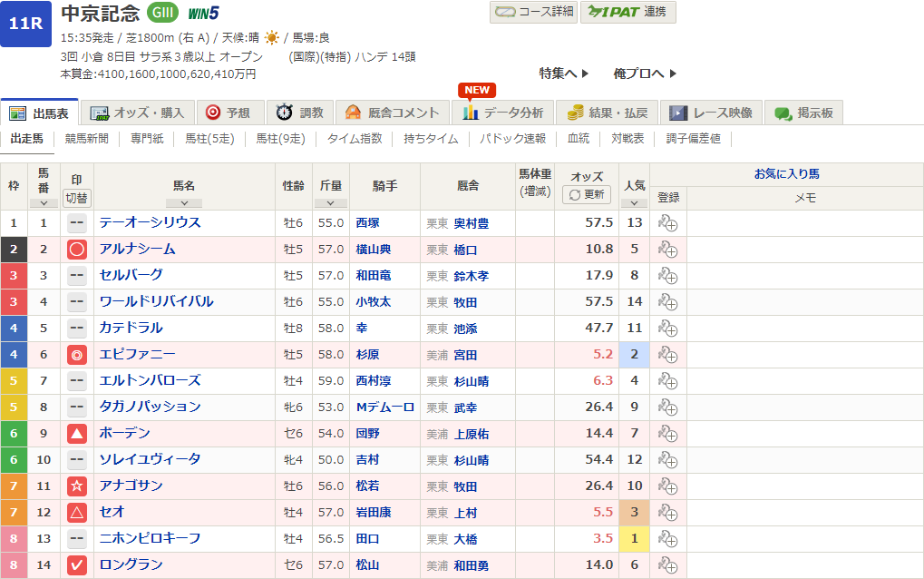Open jockey 横山典 profile link
The height and width of the screenshot is (579, 924).
coord(378,250)
